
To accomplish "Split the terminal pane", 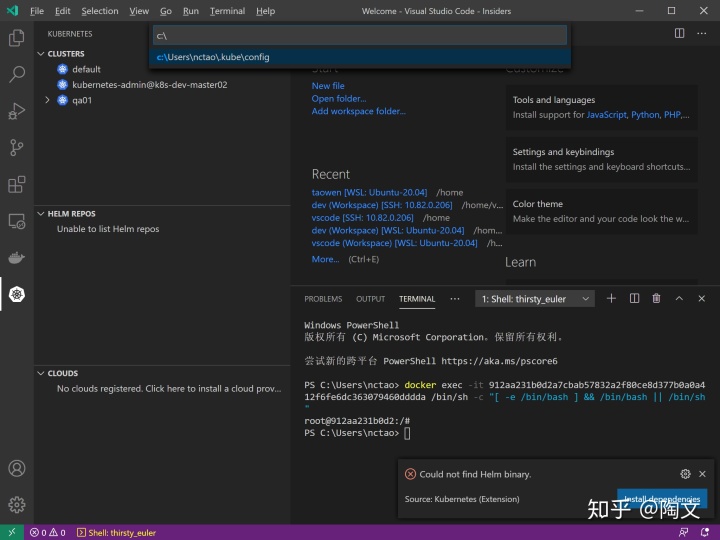I will point(634,298).
